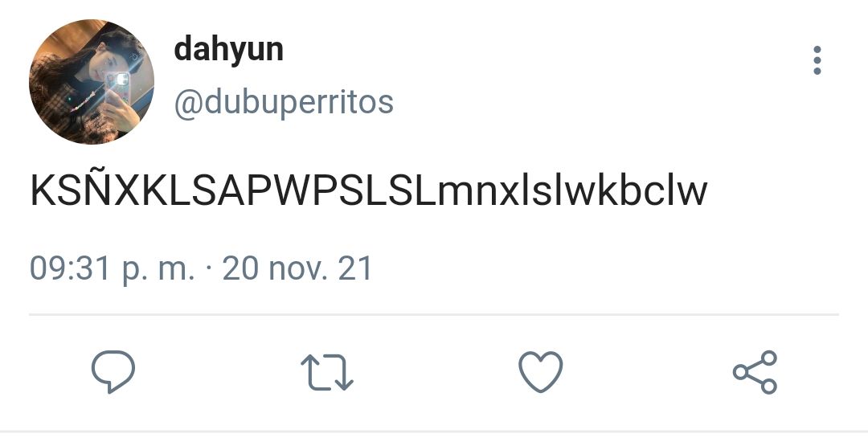The image size is (868, 446).
Task: Click the 09:31 p. m. timestamp
Action: [x=113, y=269]
